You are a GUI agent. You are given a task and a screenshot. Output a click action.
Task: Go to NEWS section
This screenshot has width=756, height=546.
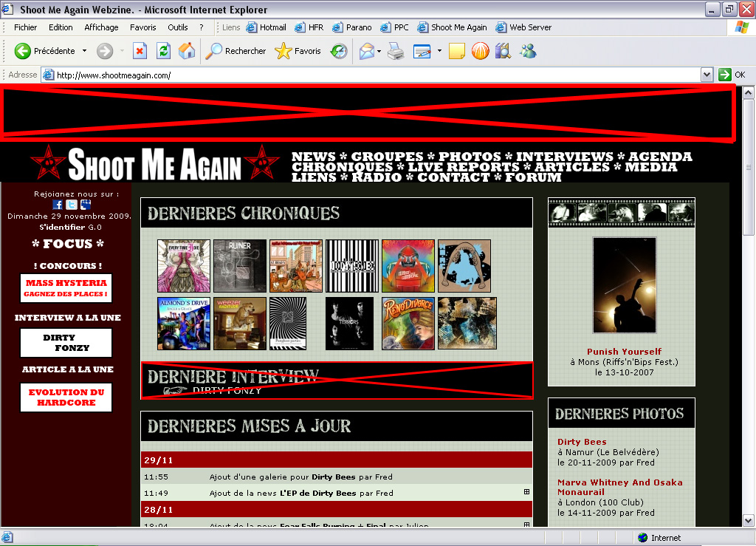pos(313,157)
